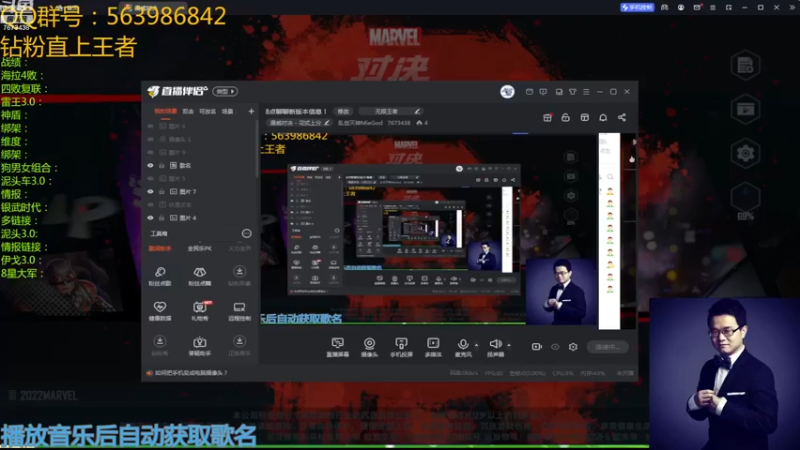Click the 连接中 connecting button
The height and width of the screenshot is (450, 800).
pos(607,347)
